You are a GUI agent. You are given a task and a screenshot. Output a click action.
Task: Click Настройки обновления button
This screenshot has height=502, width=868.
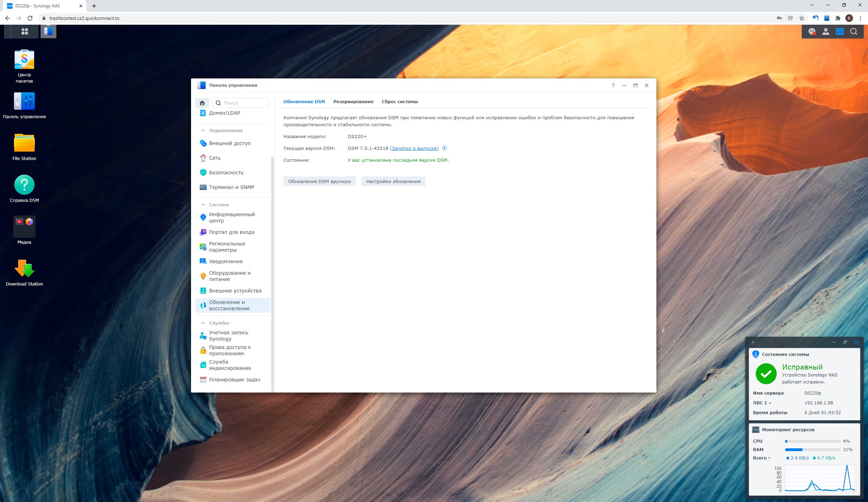click(x=393, y=181)
